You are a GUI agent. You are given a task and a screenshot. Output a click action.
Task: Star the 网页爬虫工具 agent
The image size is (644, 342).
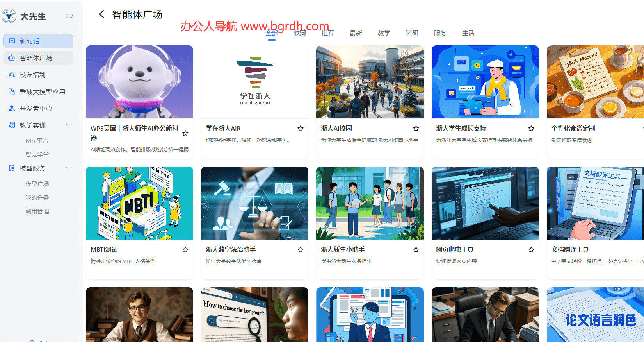[x=531, y=250]
